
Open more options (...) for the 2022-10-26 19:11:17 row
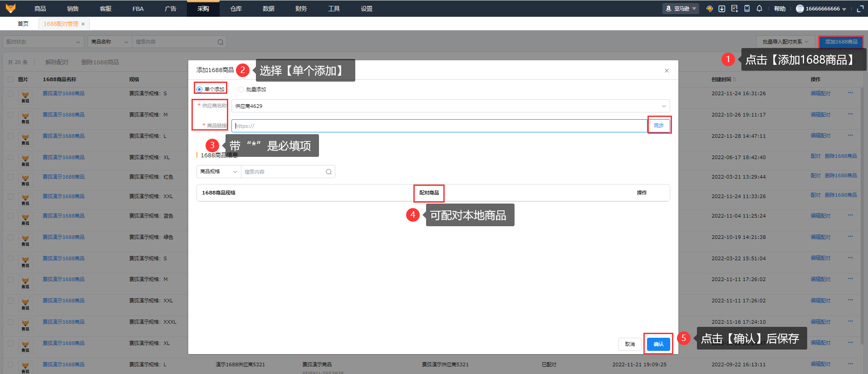point(850,114)
